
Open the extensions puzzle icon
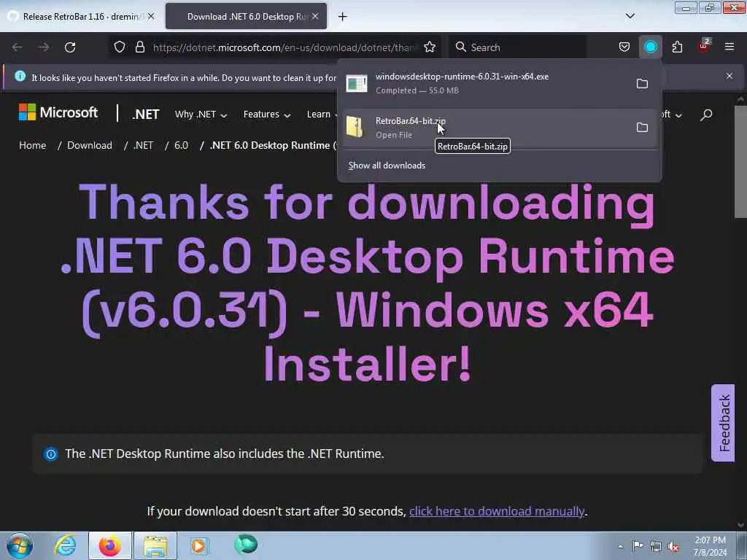[x=677, y=47]
